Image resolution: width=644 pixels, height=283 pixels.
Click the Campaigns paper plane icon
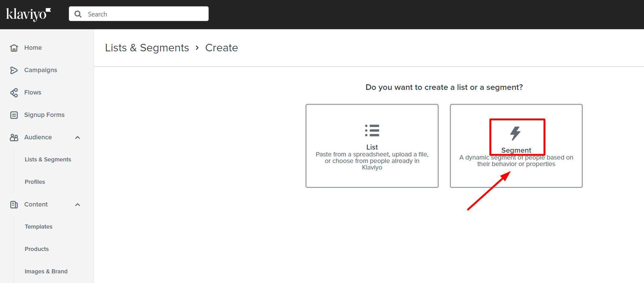click(14, 70)
